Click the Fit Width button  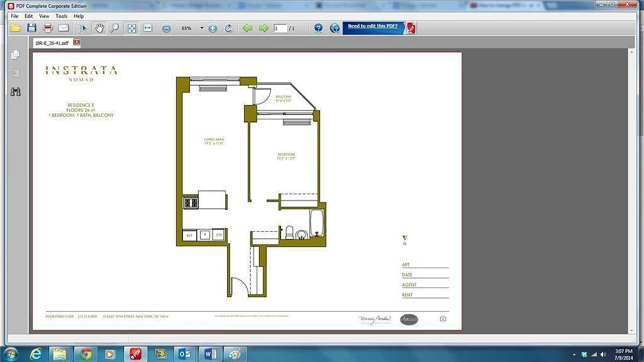click(x=148, y=28)
